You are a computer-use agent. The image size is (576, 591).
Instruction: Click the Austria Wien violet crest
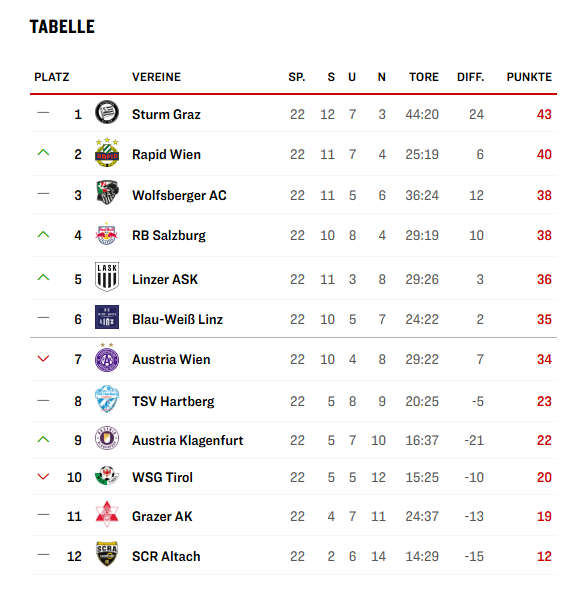(x=107, y=357)
